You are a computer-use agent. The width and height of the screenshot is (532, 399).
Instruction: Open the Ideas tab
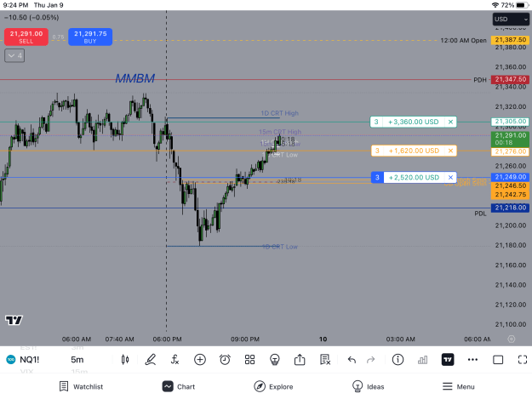coord(368,386)
